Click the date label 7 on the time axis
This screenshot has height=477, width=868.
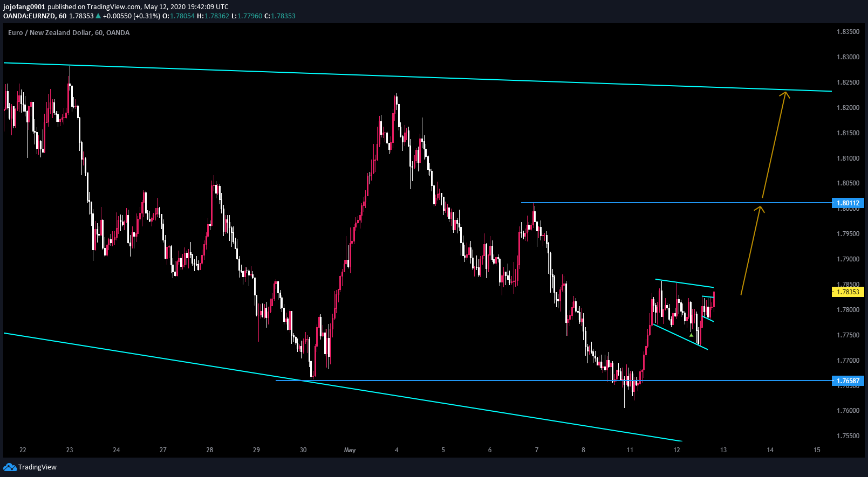coord(537,450)
